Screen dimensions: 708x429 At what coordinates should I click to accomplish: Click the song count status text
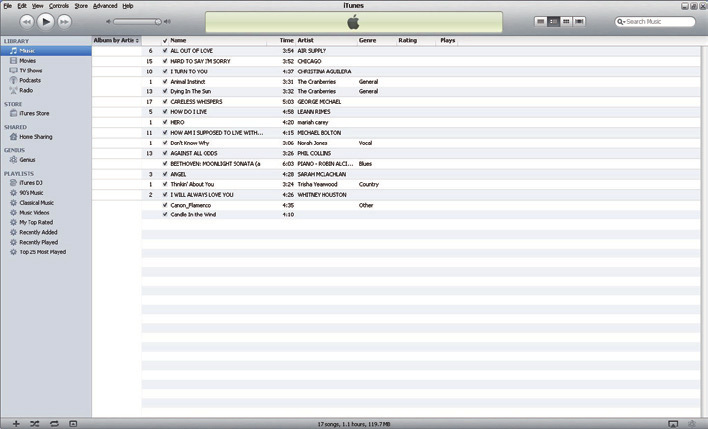tap(354, 424)
